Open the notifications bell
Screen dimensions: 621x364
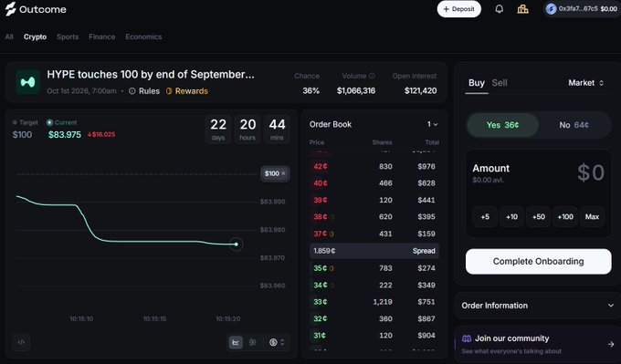pyautogui.click(x=499, y=9)
